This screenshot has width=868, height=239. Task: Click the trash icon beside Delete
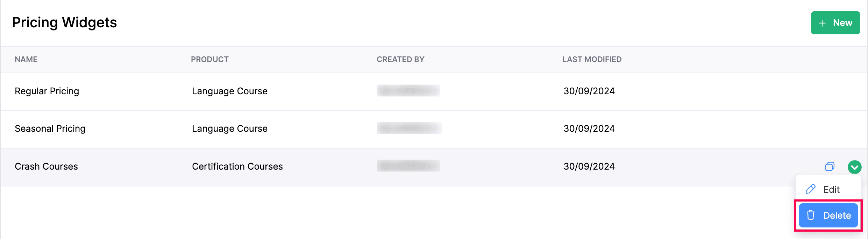(811, 215)
